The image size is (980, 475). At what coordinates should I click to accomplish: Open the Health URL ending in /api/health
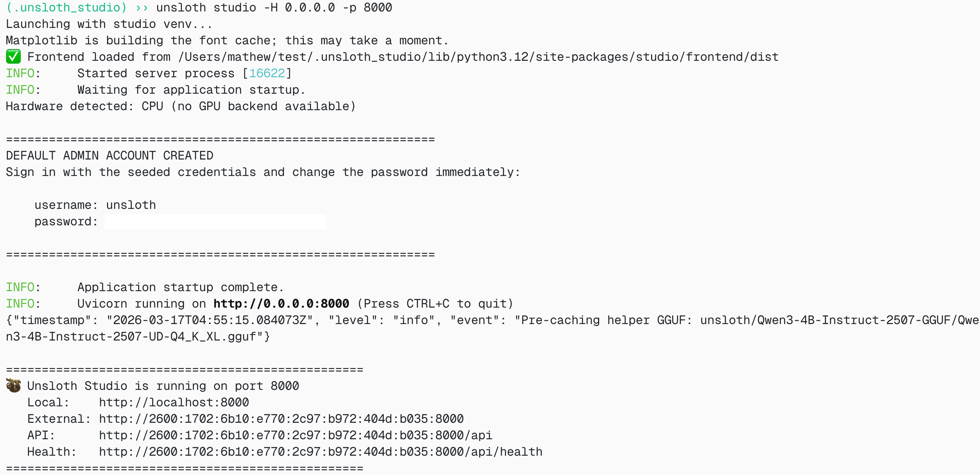point(320,452)
